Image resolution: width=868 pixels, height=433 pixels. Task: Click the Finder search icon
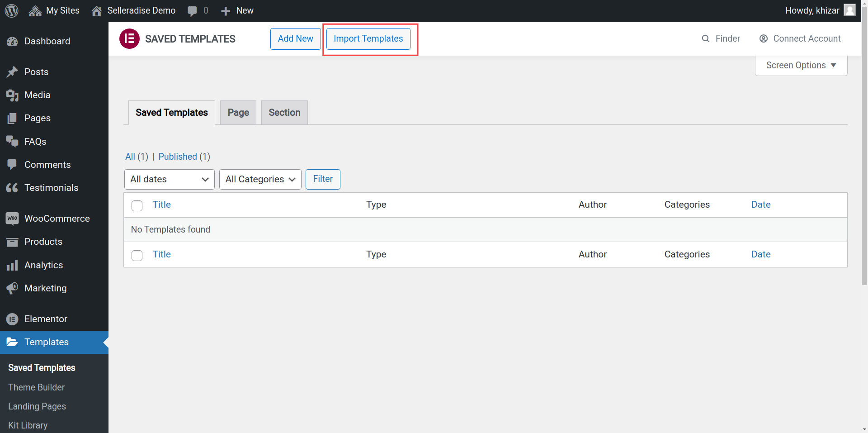tap(705, 39)
